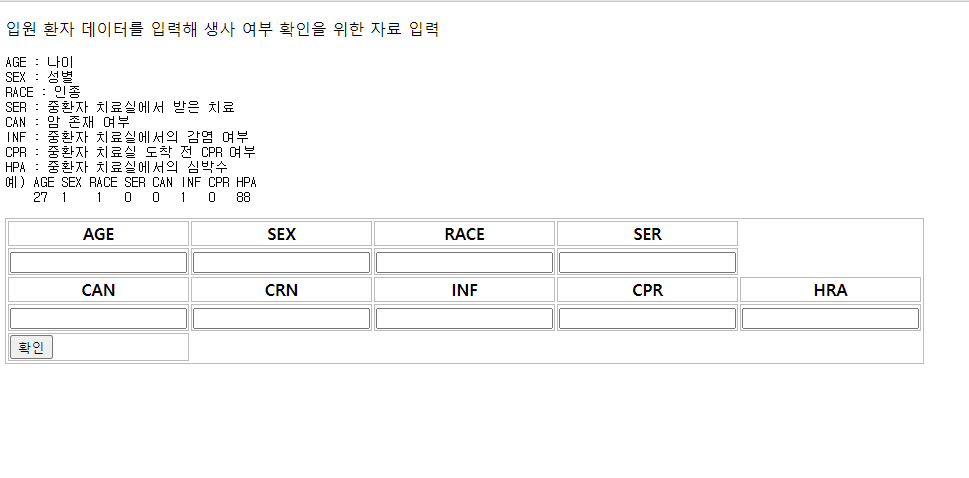
Task: Click the 'INF : 중환자 치료실에서의 감염 여부' line
Action: point(127,137)
